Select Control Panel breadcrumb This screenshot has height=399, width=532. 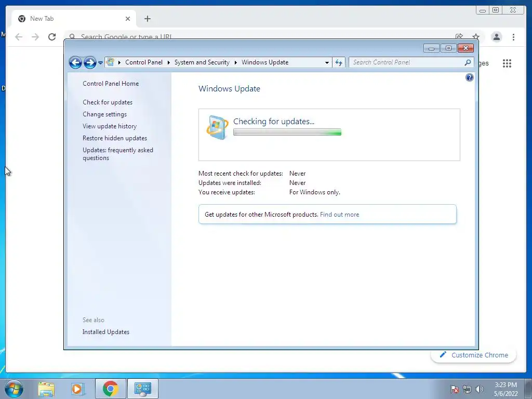pyautogui.click(x=144, y=62)
